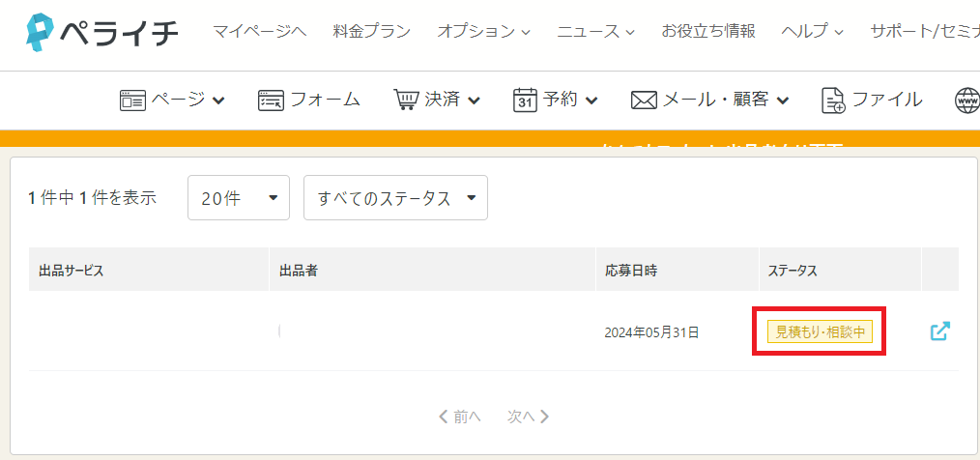Open the external link icon in the row

click(x=939, y=331)
